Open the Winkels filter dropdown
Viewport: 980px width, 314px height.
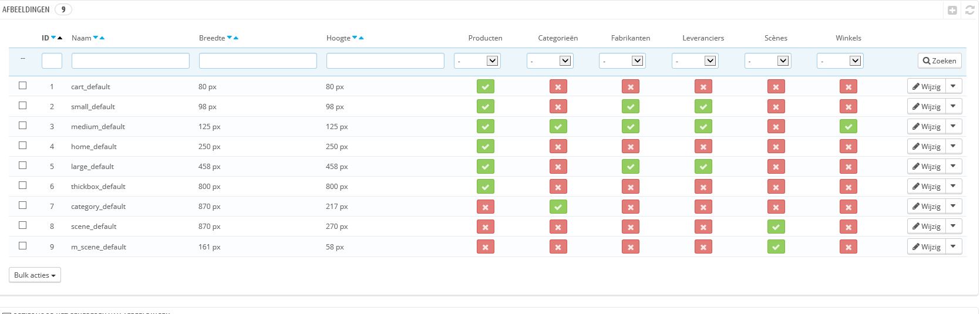pyautogui.click(x=840, y=61)
